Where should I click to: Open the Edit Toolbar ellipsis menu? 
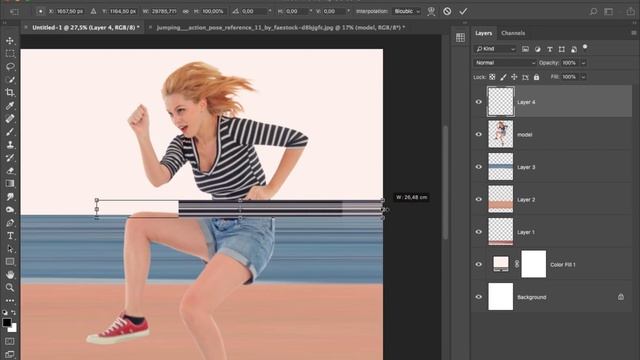point(10,301)
